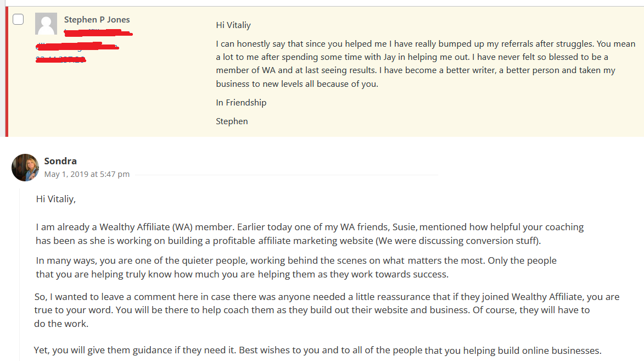Click the Sondra commenter name
Screen dimensions: 644x361
60,161
